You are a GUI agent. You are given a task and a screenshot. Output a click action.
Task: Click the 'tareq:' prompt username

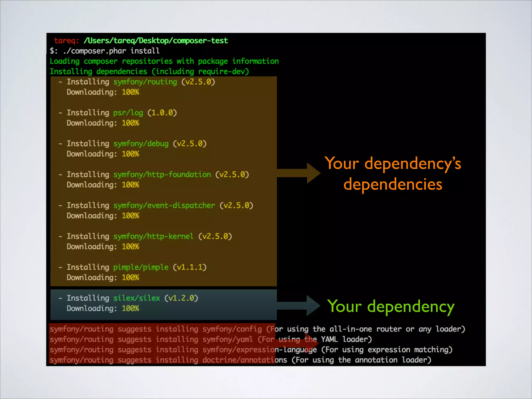(66, 41)
